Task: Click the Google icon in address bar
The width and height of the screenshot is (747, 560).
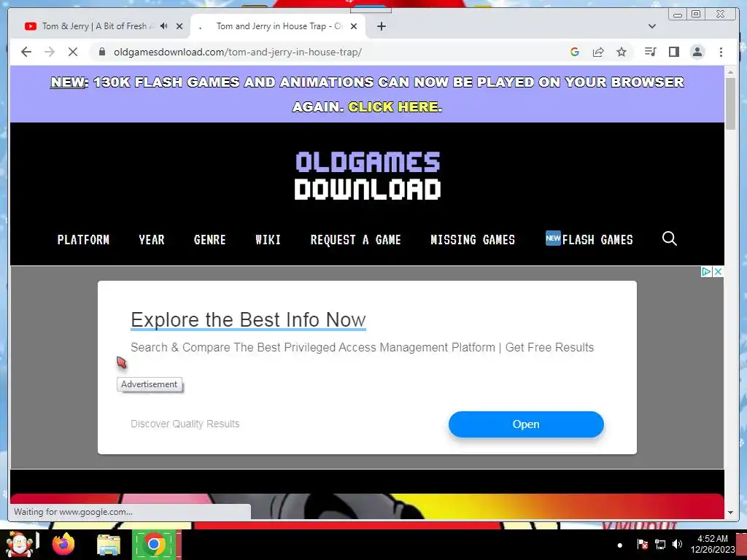Action: click(x=575, y=52)
